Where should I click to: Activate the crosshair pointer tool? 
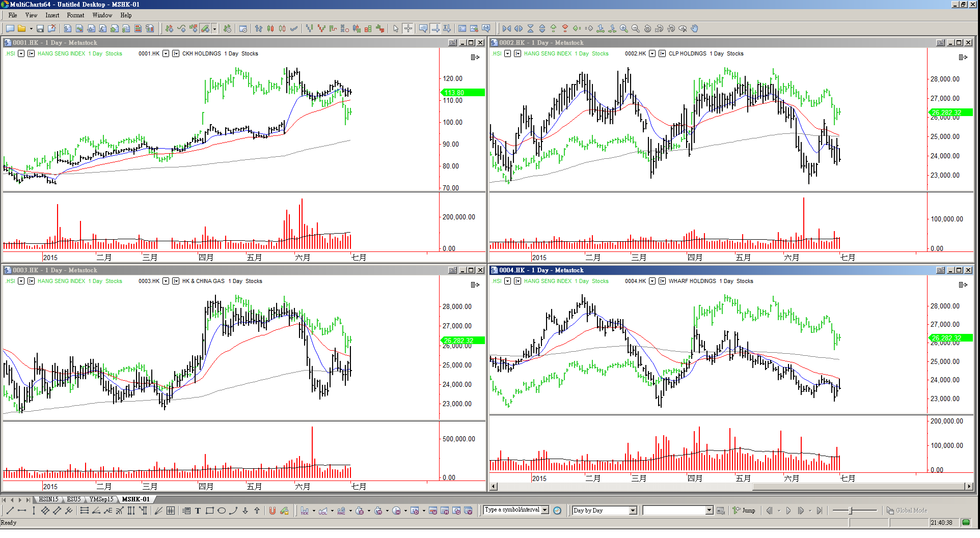(x=408, y=29)
